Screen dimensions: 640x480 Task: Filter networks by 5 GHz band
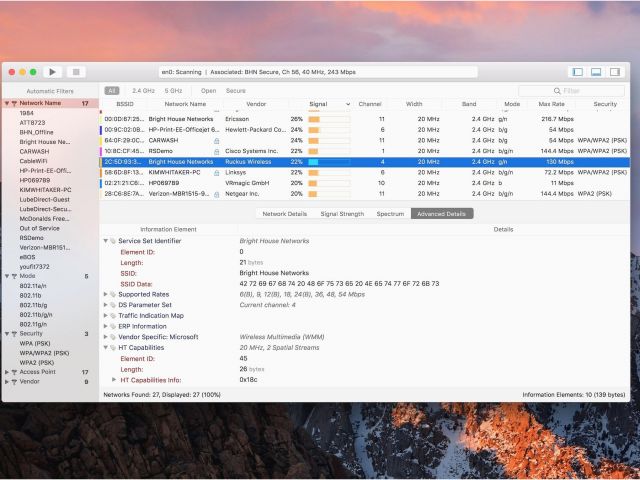coord(173,91)
